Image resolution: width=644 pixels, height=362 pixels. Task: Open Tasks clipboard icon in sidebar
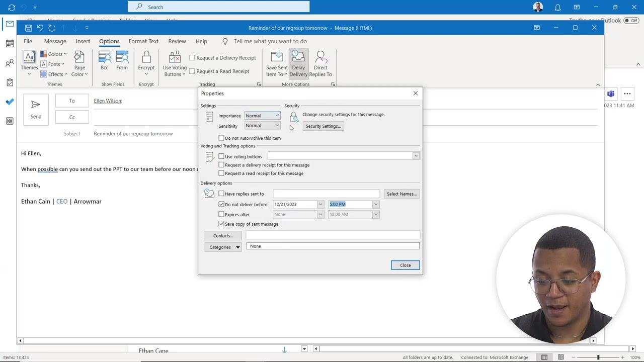[10, 82]
